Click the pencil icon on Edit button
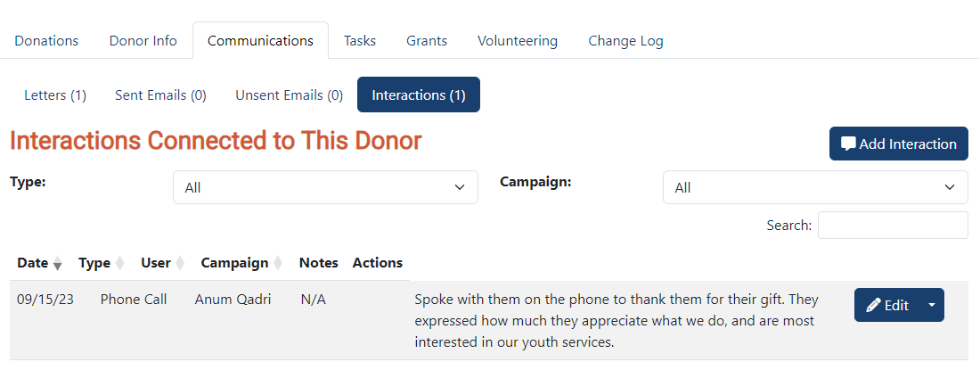Screen dimensions: 980x370 (873, 306)
